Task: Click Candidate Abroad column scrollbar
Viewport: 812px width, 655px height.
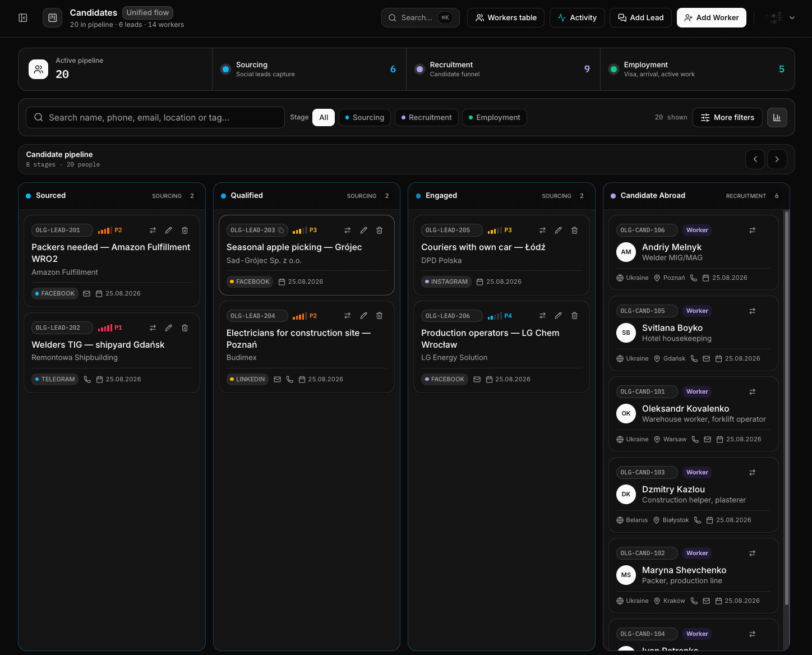Action: click(786, 408)
